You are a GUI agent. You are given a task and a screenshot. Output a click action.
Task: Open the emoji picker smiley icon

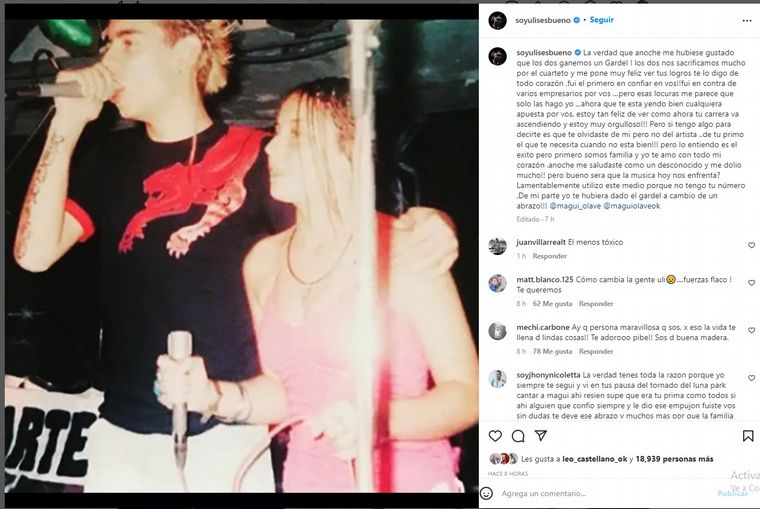click(486, 493)
